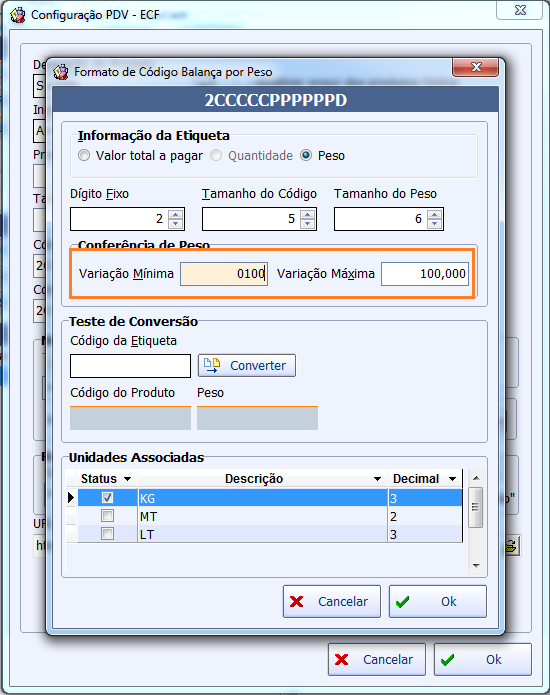Click the units list scrollbar down arrow
This screenshot has width=550, height=695.
click(476, 566)
